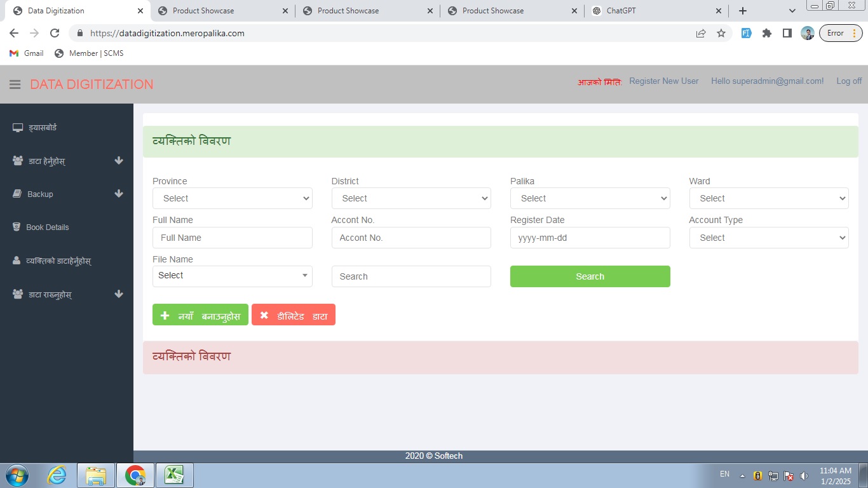Viewport: 868px width, 488px height.
Task: Expand the Palika dropdown list
Action: pyautogui.click(x=590, y=198)
